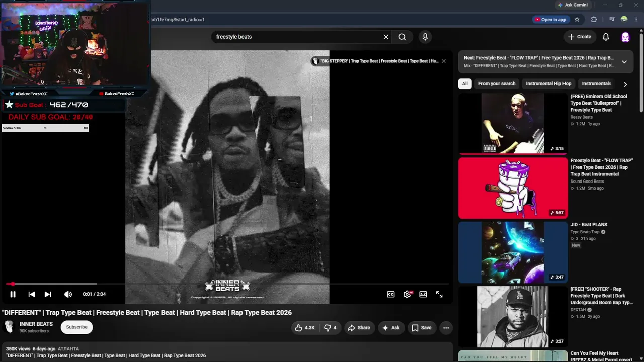
Task: Switch the player to theater mode
Action: [423, 294]
